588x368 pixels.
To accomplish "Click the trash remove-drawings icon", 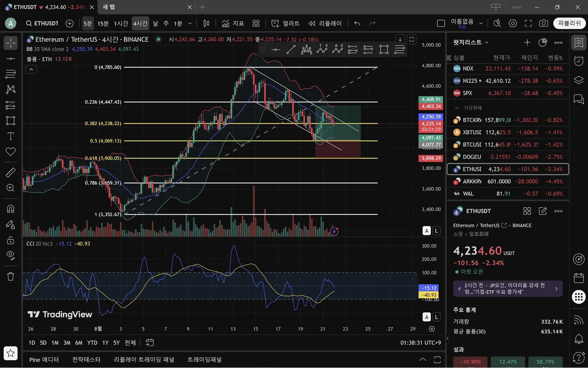I will click(11, 276).
